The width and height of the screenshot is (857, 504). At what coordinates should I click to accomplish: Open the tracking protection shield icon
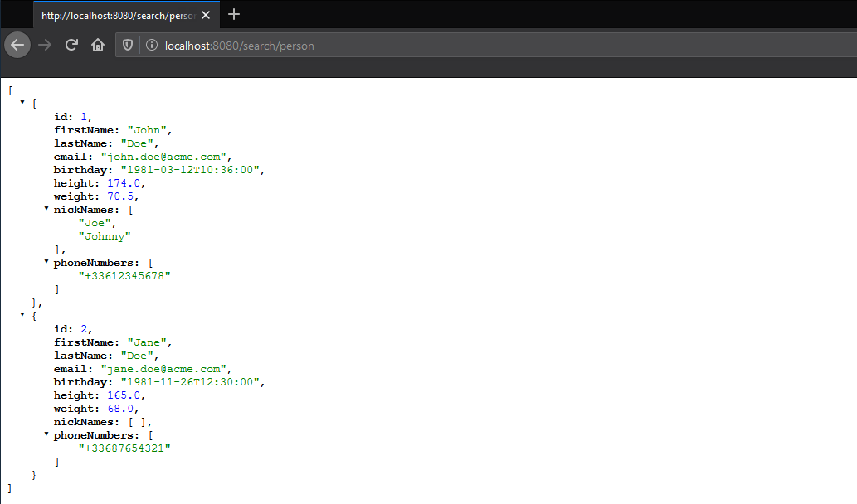(x=128, y=46)
